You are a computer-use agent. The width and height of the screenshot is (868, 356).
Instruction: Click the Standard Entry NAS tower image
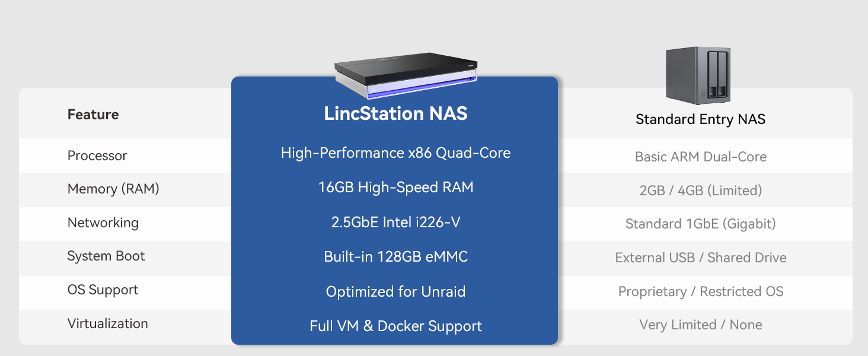(x=698, y=75)
